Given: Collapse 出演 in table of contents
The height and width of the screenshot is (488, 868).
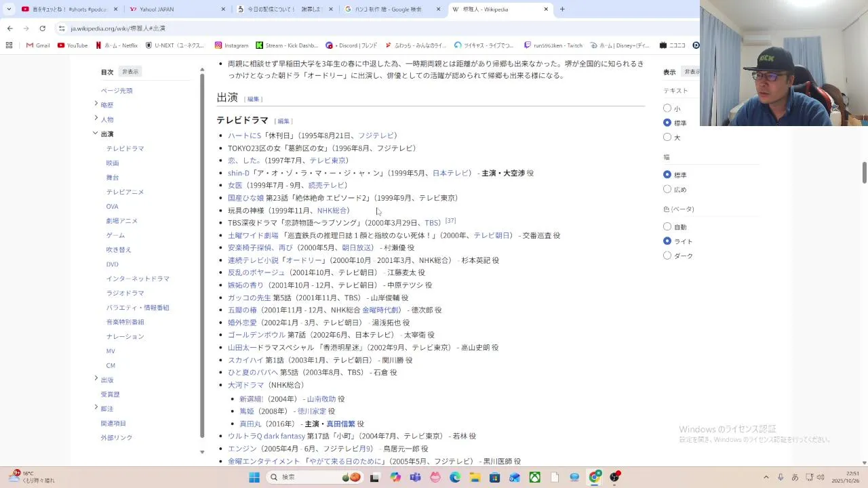Looking at the screenshot, I should tap(96, 133).
